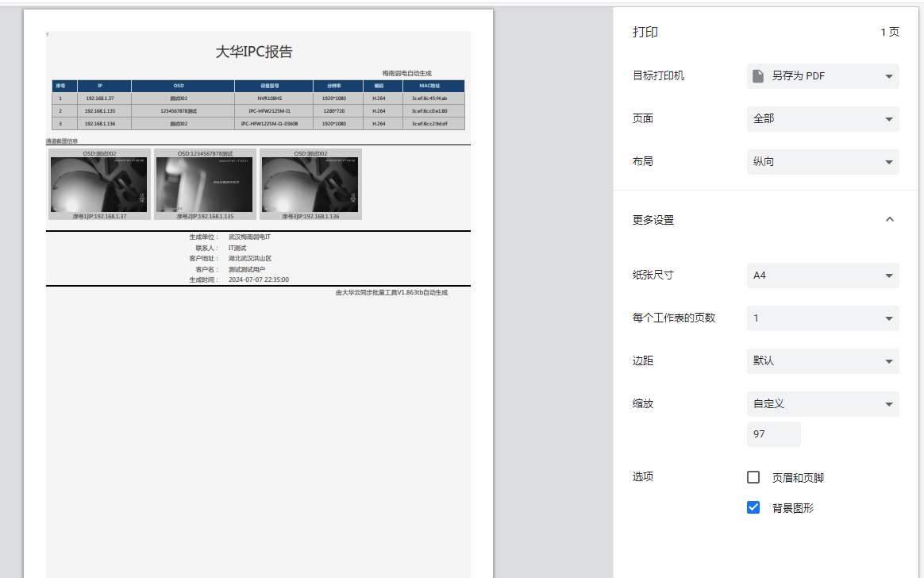924x578 pixels.
Task: Open the 每个工作表的页数 dropdown
Action: 822,318
